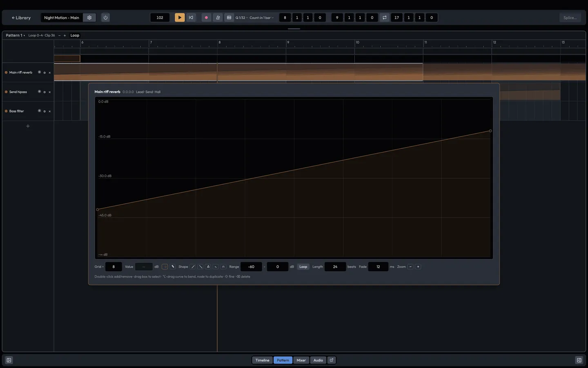588x368 pixels.
Task: Zoom in the automation editor with plus
Action: 418,267
